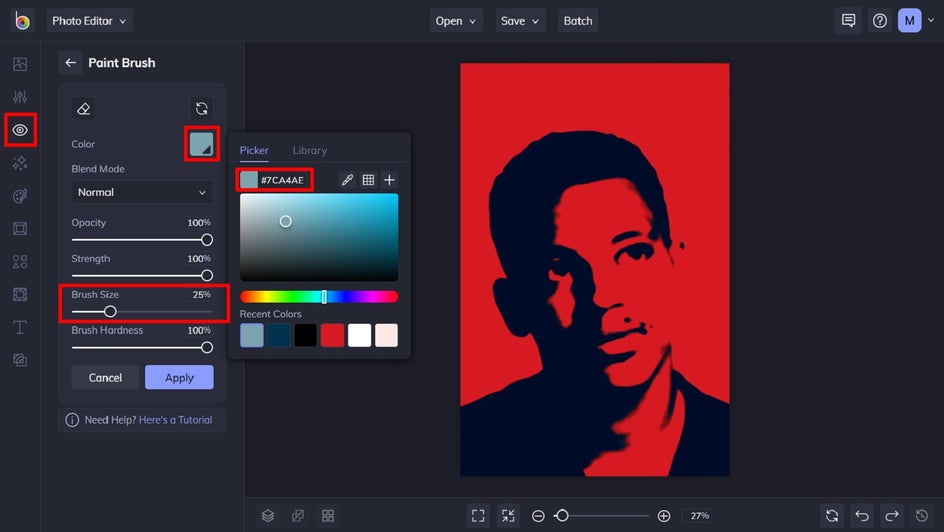Open the Graphics shapes icon
Image resolution: width=944 pixels, height=532 pixels.
(20, 262)
